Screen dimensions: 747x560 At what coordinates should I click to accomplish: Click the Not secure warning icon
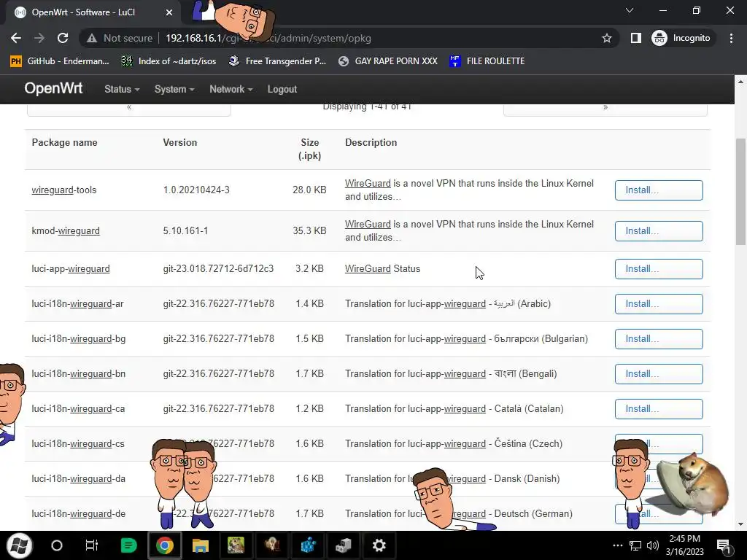click(x=92, y=38)
